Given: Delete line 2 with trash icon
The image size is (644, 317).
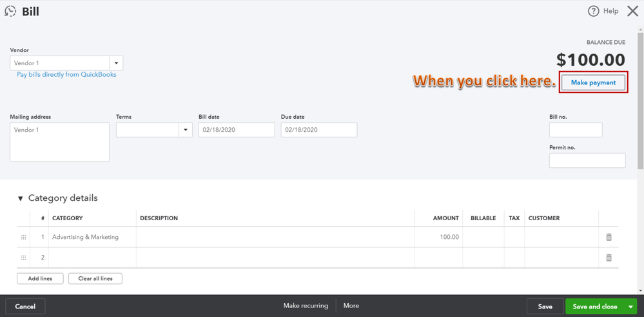Looking at the screenshot, I should point(609,258).
